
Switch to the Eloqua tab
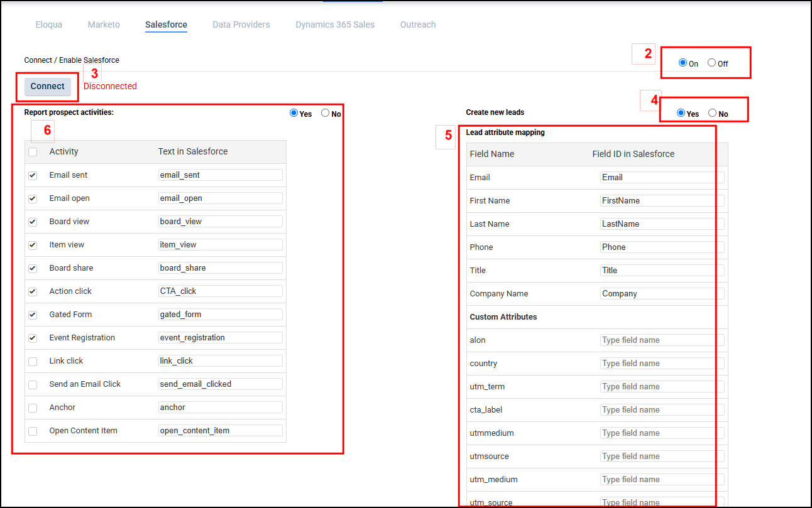click(x=49, y=24)
